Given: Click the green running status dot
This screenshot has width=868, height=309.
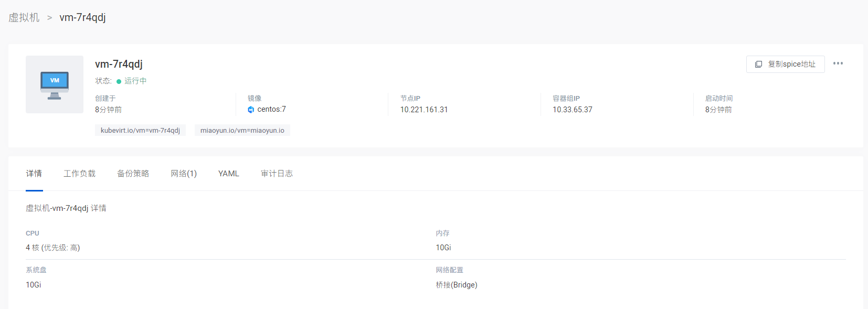Looking at the screenshot, I should (119, 81).
